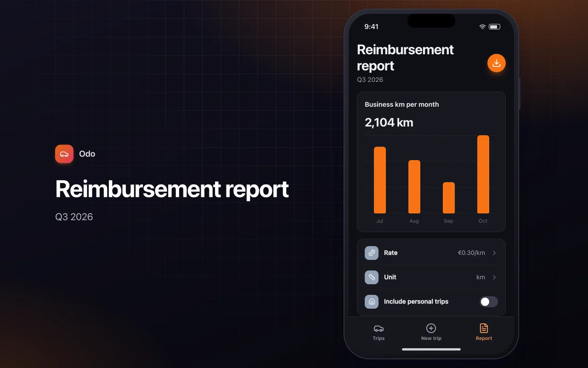Click the Business km per month heading

coord(402,104)
